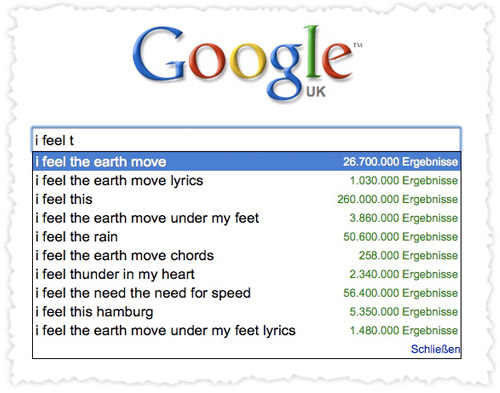Click the "260.000.000 Ergebnisse" result count
Screen dimensions: 500x393
pyautogui.click(x=397, y=199)
